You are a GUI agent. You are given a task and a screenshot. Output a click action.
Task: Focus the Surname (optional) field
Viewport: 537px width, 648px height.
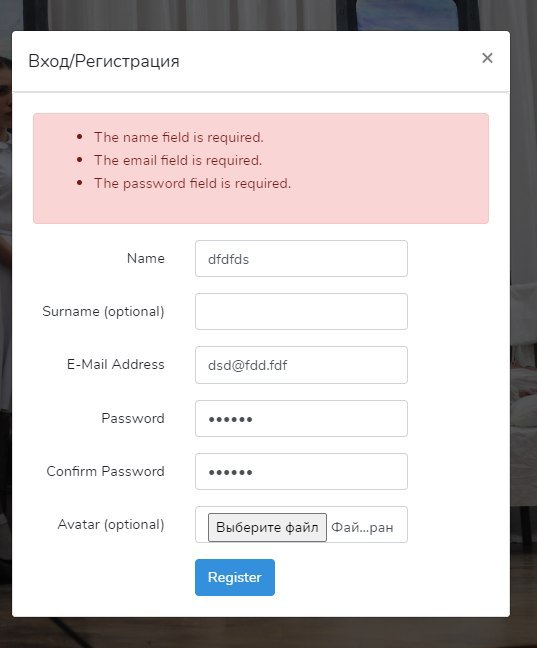pos(301,312)
